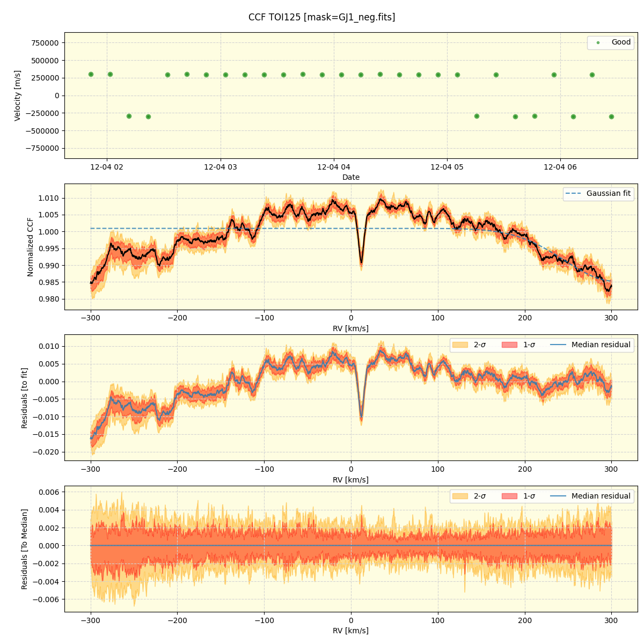This screenshot has height=644, width=644.
Task: Click the 0.006 tick in the Residuals [To Median] plot
Action: [50, 492]
